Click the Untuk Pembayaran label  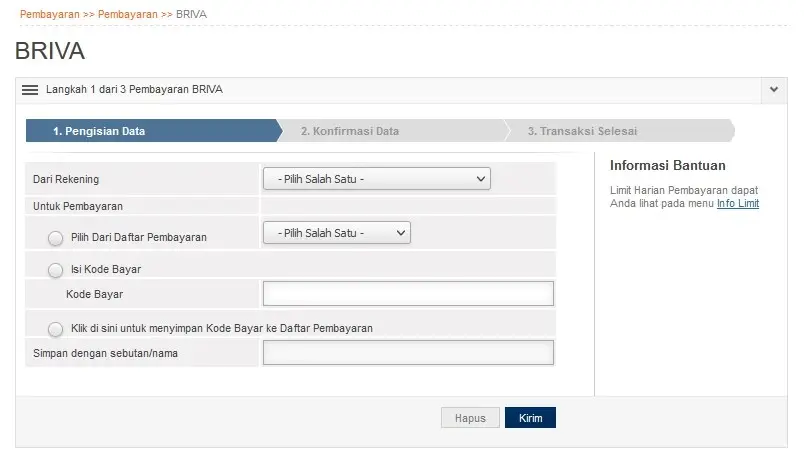pos(78,206)
